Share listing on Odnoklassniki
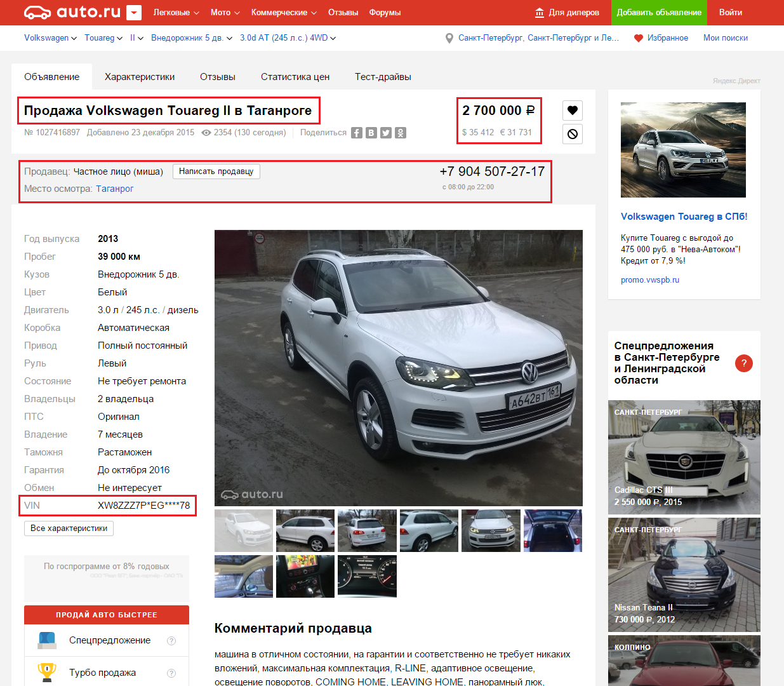 point(401,133)
